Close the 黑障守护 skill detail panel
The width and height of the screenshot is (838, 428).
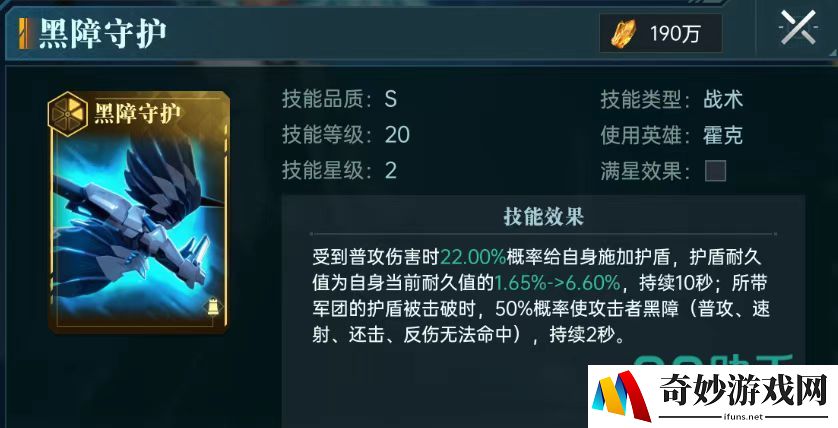[797, 28]
